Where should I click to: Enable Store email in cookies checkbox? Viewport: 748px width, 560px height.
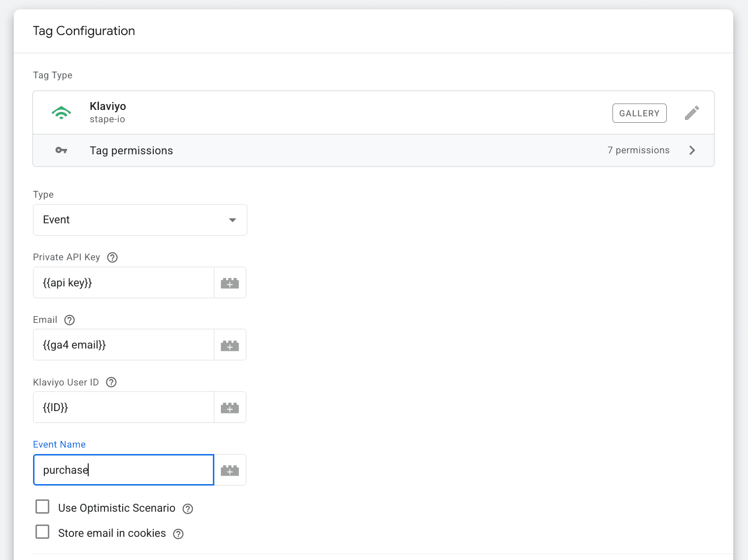click(x=43, y=532)
